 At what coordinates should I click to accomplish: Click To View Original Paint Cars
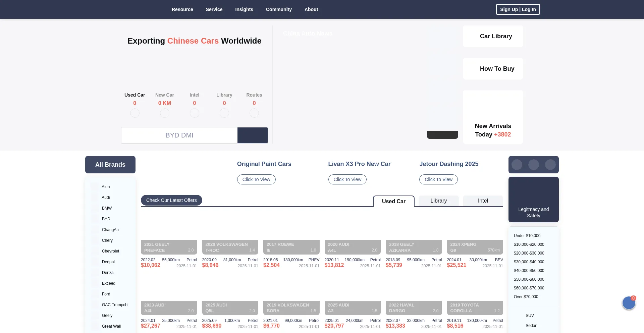[256, 179]
